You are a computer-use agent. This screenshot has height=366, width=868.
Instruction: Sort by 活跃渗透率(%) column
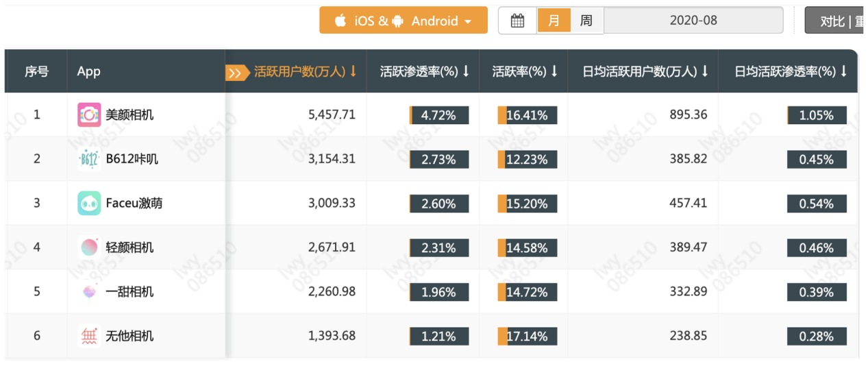[424, 71]
